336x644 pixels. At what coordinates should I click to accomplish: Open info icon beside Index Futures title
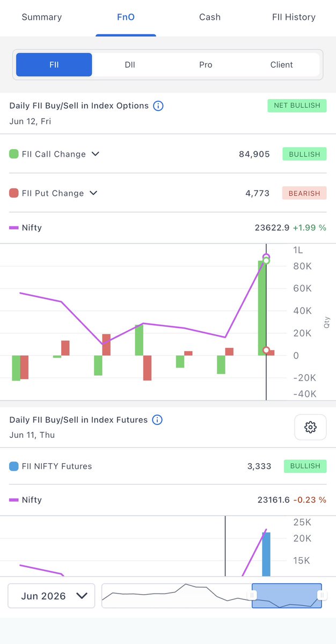click(x=157, y=420)
